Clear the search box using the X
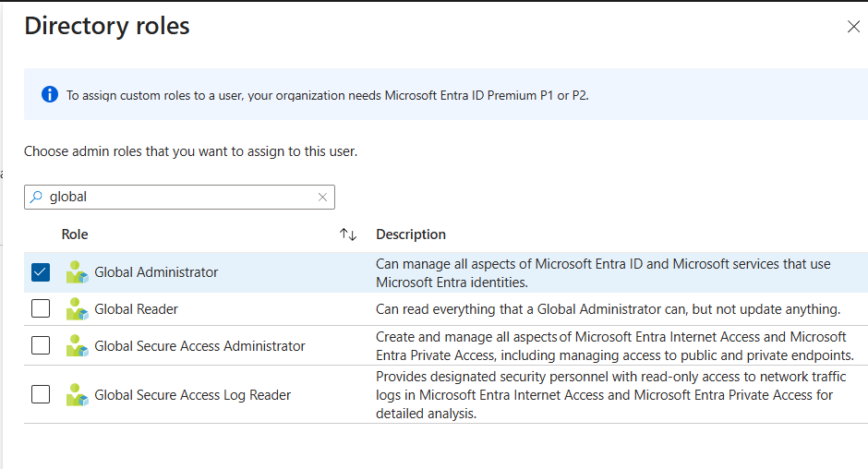 323,198
